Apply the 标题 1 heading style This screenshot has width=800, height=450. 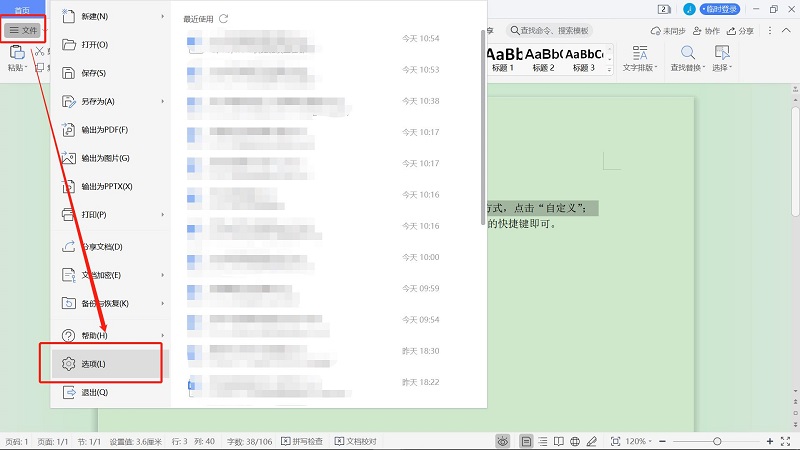click(504, 60)
